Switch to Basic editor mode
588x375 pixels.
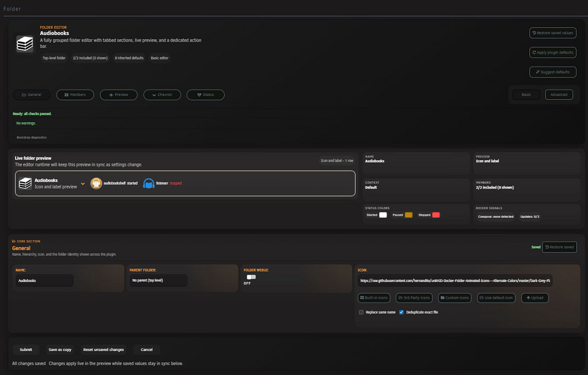tap(526, 95)
